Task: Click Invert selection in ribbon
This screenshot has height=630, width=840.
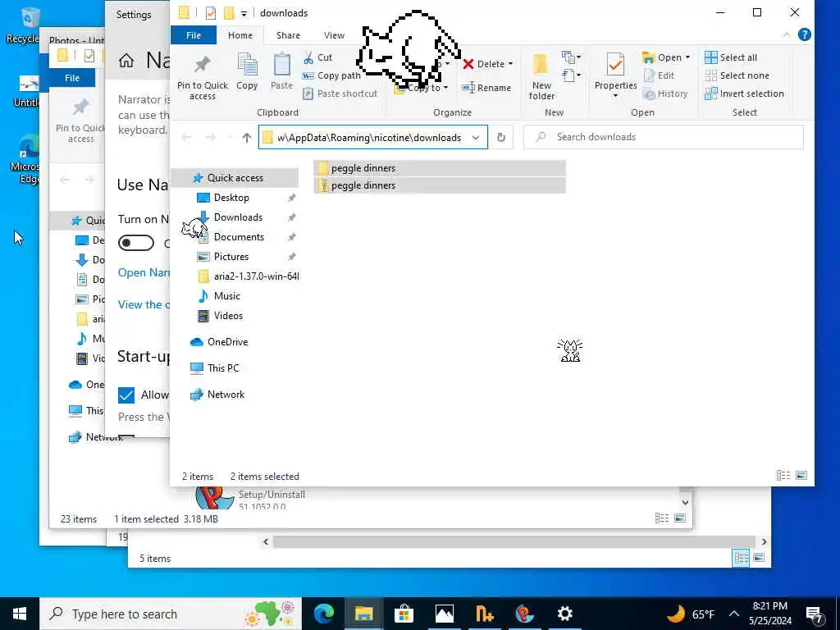Action: [744, 94]
